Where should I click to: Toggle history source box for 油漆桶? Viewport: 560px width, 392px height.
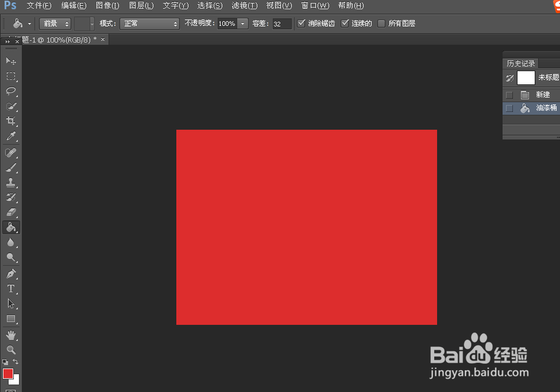[509, 108]
